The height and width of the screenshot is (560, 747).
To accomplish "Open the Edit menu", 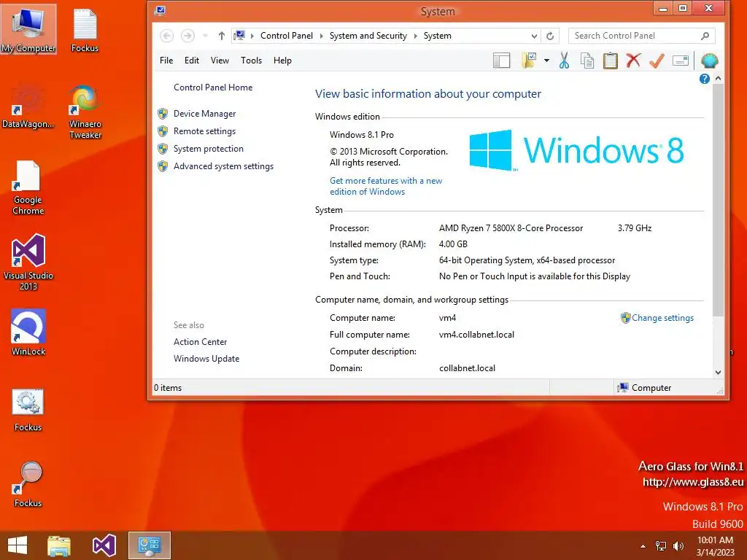I will click(x=192, y=61).
